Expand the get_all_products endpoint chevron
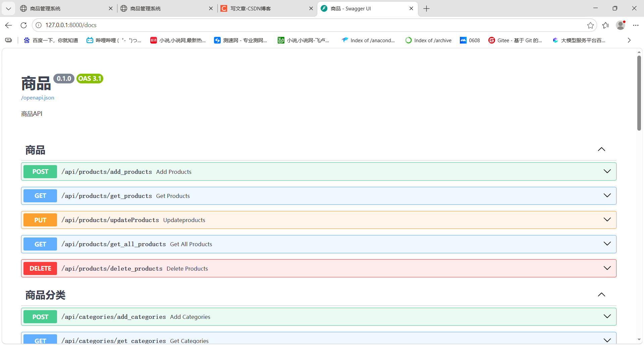The image size is (644, 345). tap(607, 244)
